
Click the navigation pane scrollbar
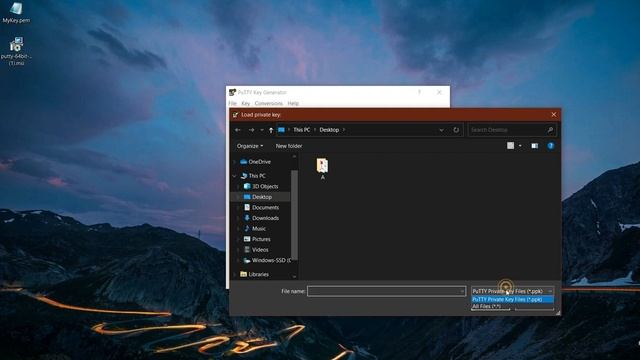[294, 216]
